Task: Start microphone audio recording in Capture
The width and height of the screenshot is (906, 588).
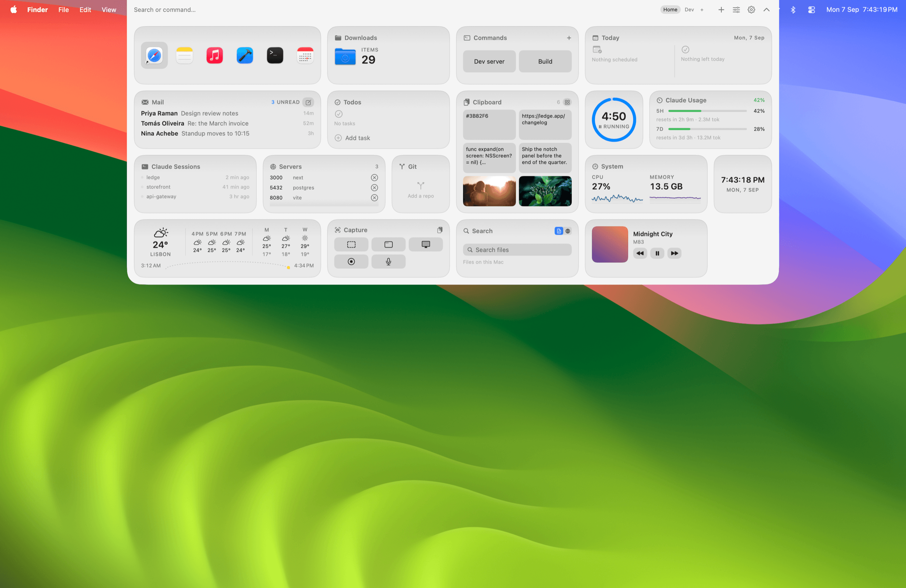Action: pyautogui.click(x=388, y=261)
